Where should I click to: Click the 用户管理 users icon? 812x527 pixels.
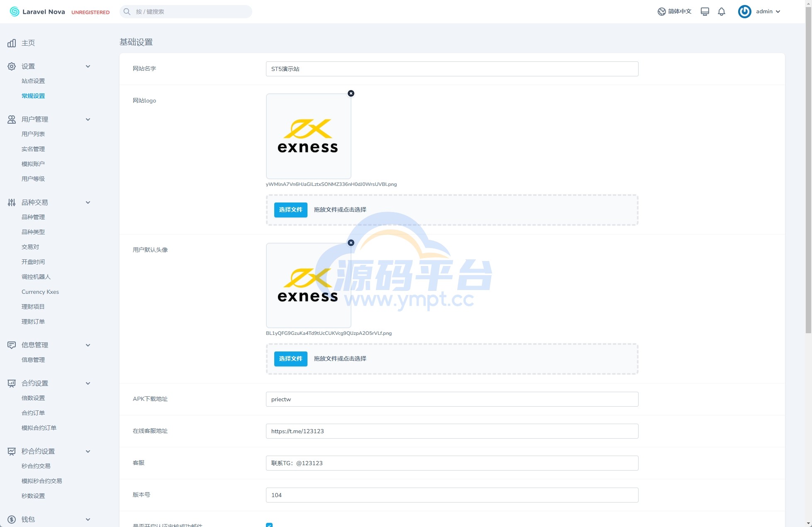click(12, 120)
